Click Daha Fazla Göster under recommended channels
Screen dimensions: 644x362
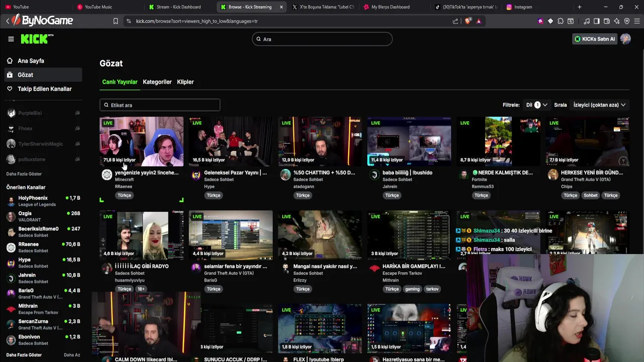pyautogui.click(x=24, y=355)
